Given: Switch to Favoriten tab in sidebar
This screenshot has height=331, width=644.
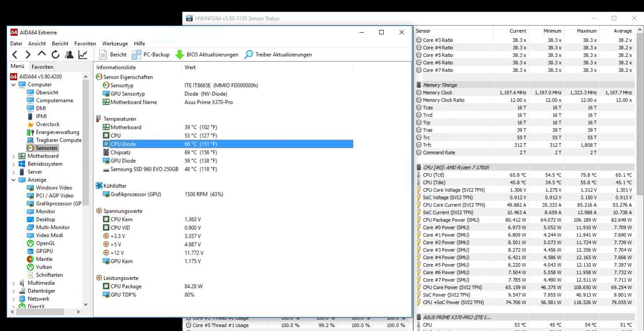Looking at the screenshot, I should (x=42, y=67).
